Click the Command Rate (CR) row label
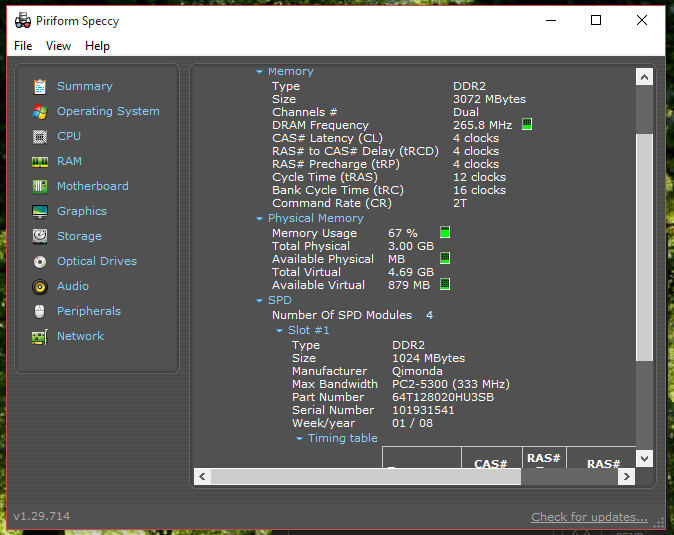The width and height of the screenshot is (674, 535). pos(332,203)
